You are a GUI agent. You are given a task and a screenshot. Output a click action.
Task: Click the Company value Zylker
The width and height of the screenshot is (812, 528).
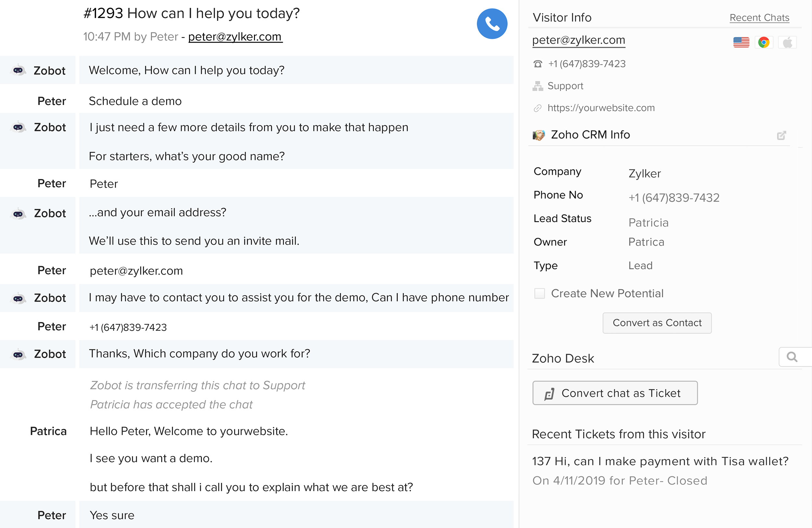pos(644,174)
